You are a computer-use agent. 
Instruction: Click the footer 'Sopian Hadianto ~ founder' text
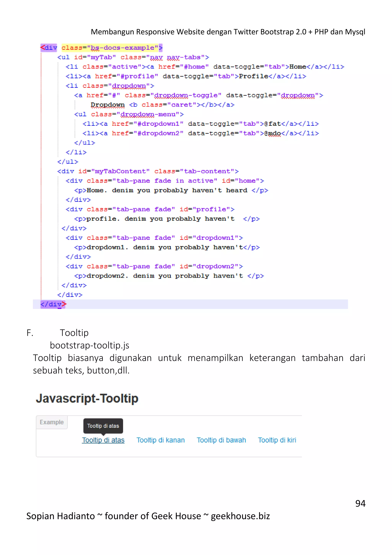coord(148,516)
